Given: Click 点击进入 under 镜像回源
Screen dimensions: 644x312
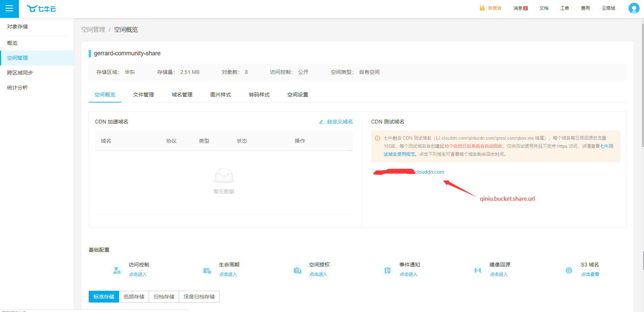Looking at the screenshot, I should pos(499,275).
